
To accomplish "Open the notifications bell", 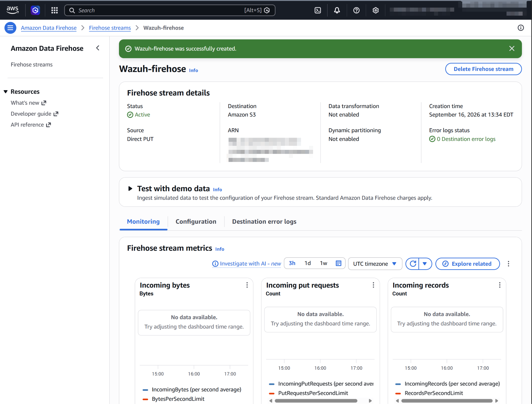I will [337, 10].
